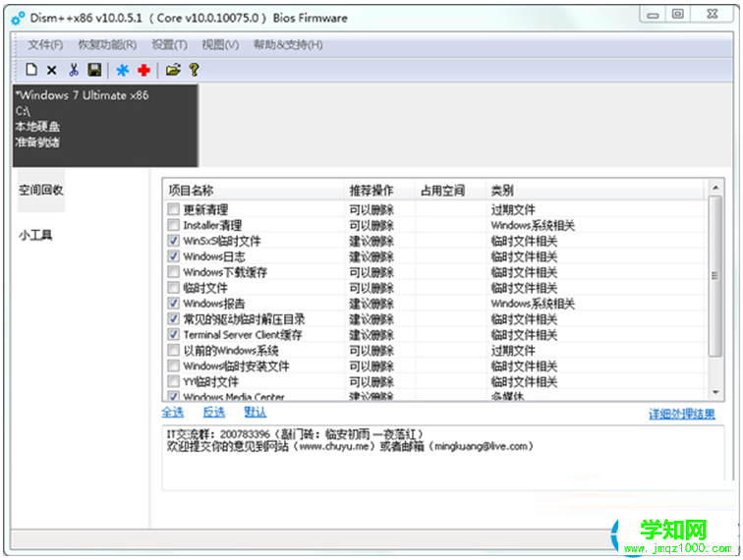The width and height of the screenshot is (743, 560).
Task: Click the 默认 default selection link
Action: click(x=256, y=413)
